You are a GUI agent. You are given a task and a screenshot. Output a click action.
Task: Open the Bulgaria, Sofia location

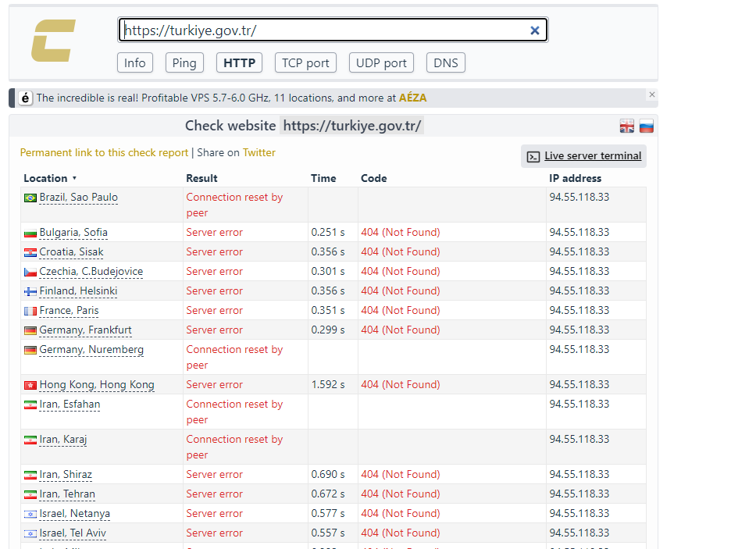(x=73, y=232)
